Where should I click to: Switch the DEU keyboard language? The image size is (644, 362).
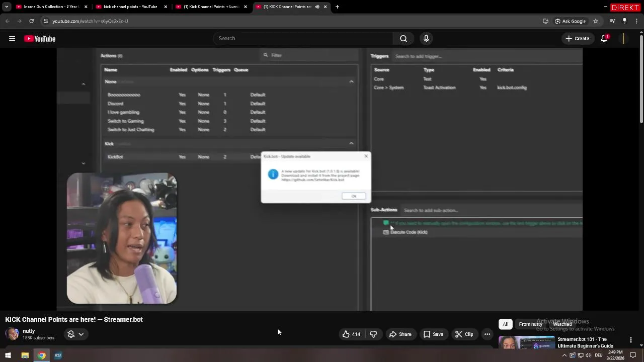coord(599,355)
